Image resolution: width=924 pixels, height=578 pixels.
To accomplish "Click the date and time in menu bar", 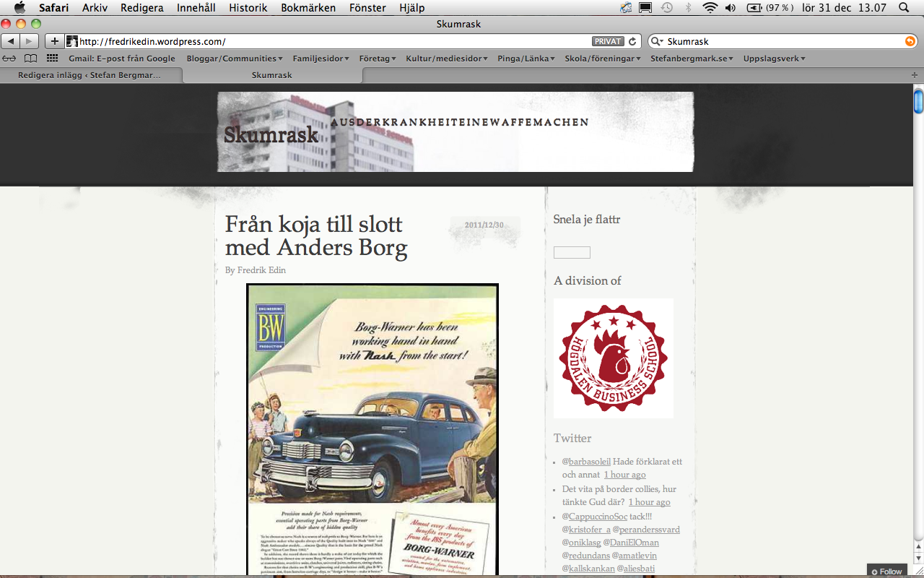I will pyautogui.click(x=845, y=8).
